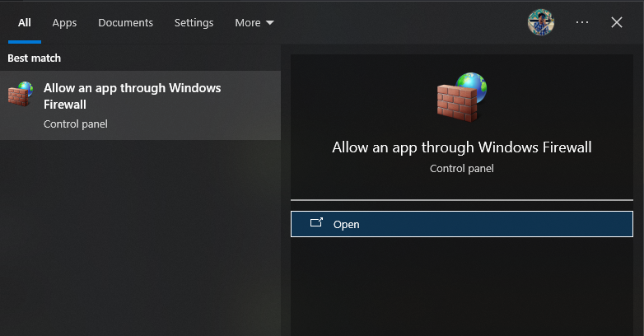The width and height of the screenshot is (644, 336).
Task: Filter results by the Apps tab
Action: [x=64, y=22]
